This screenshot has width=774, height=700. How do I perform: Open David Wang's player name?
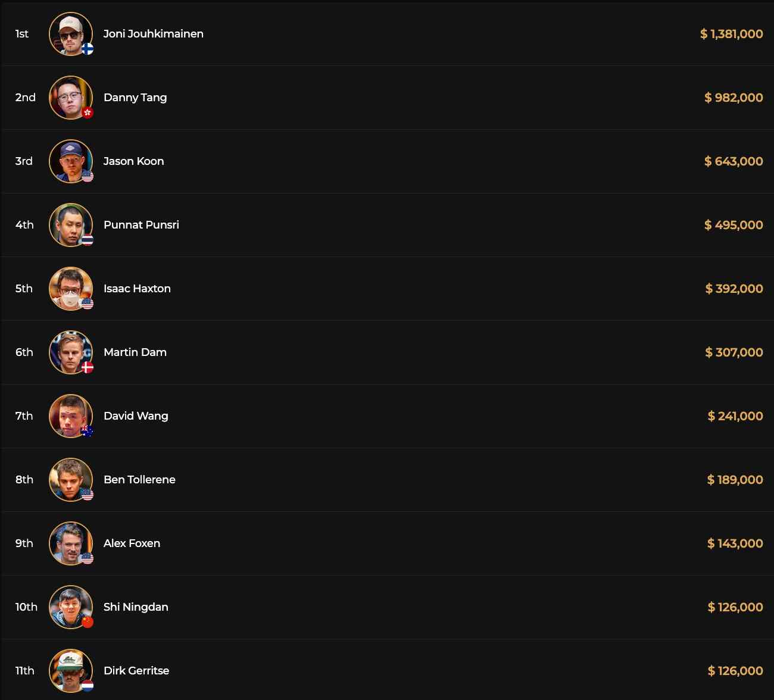click(136, 416)
